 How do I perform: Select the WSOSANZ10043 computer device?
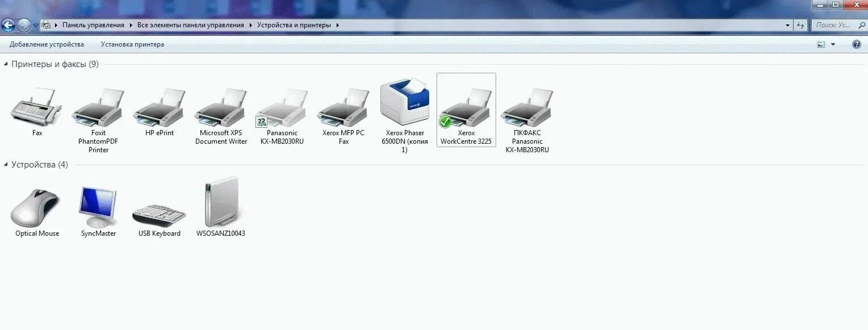pyautogui.click(x=221, y=203)
